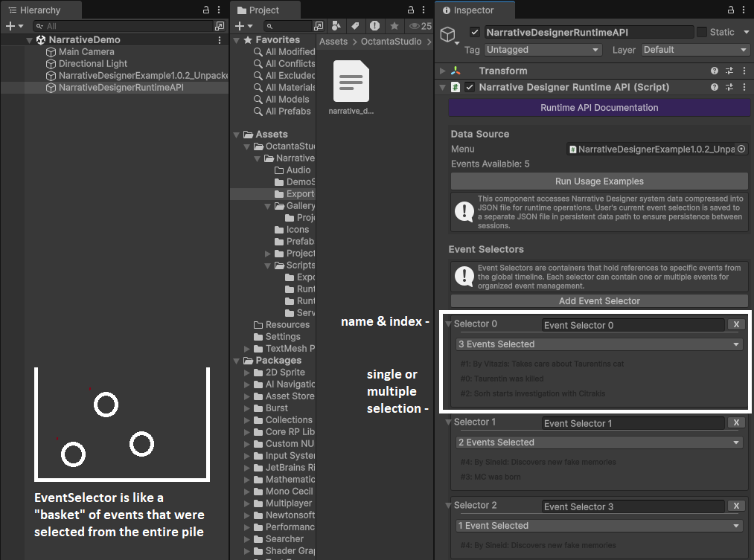Click the Event Selector 1 name field
This screenshot has width=754, height=560.
coord(633,423)
